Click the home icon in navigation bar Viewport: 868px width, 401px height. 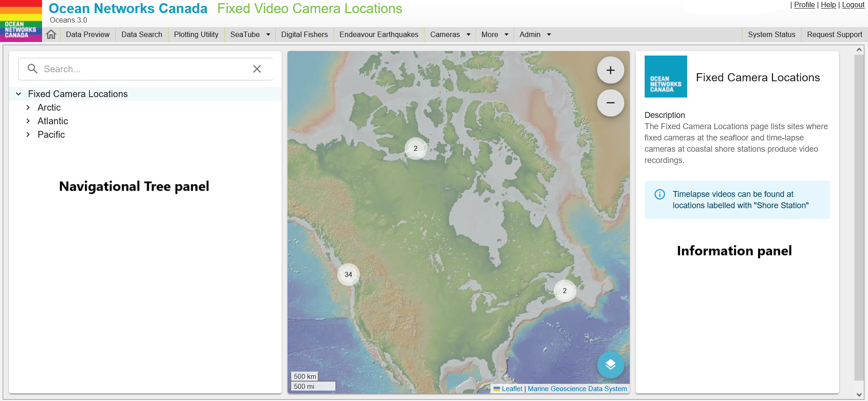click(x=51, y=34)
